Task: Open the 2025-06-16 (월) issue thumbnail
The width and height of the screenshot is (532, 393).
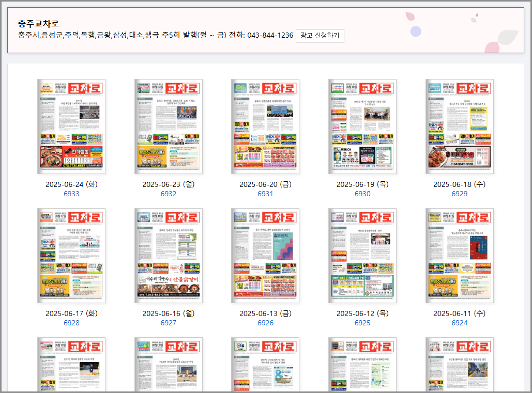Action: pos(169,256)
